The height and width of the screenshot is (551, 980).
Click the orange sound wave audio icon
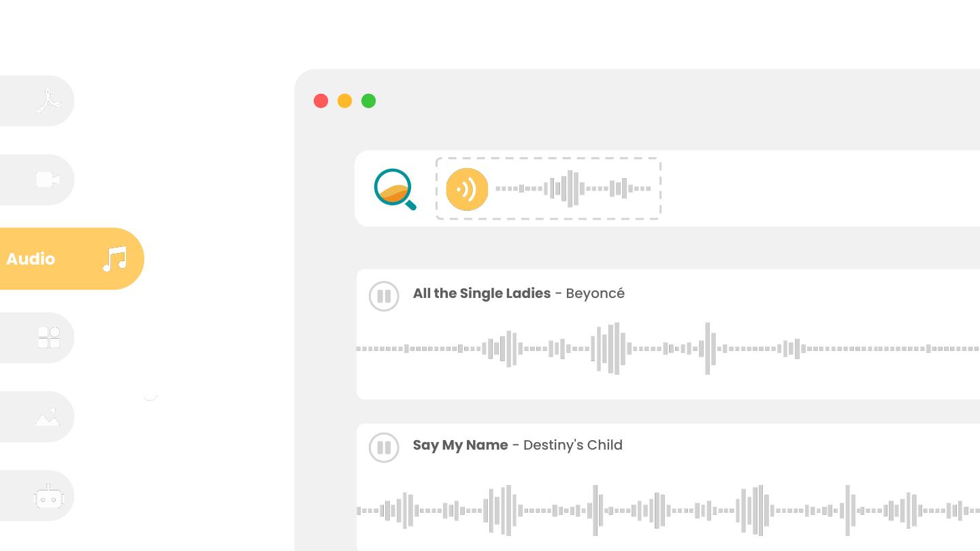(x=467, y=189)
